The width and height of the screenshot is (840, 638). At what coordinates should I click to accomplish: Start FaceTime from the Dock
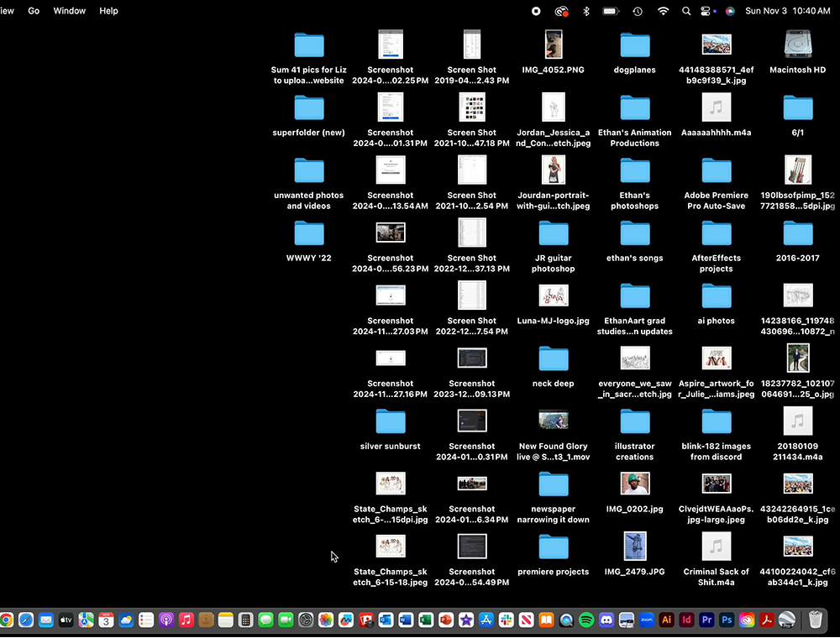[286, 620]
